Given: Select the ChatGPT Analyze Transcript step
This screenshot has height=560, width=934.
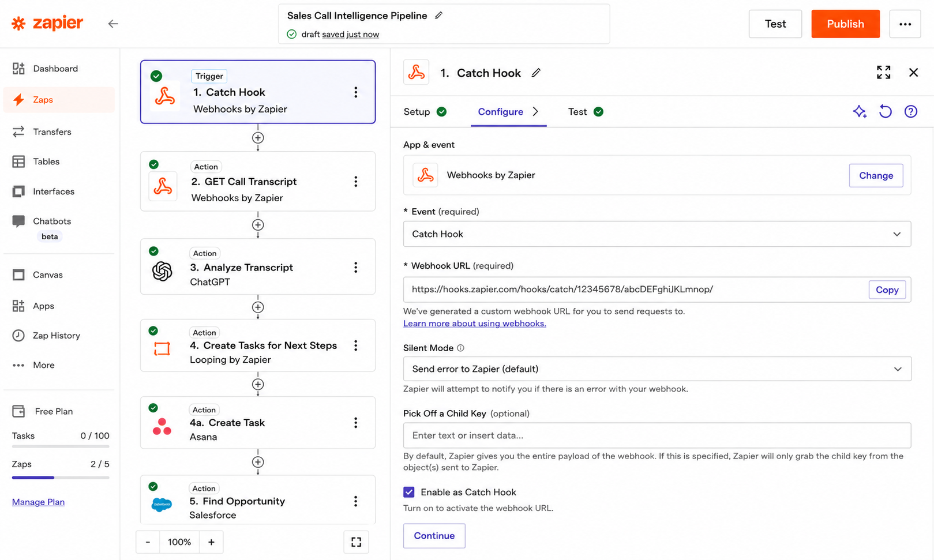Looking at the screenshot, I should (258, 266).
